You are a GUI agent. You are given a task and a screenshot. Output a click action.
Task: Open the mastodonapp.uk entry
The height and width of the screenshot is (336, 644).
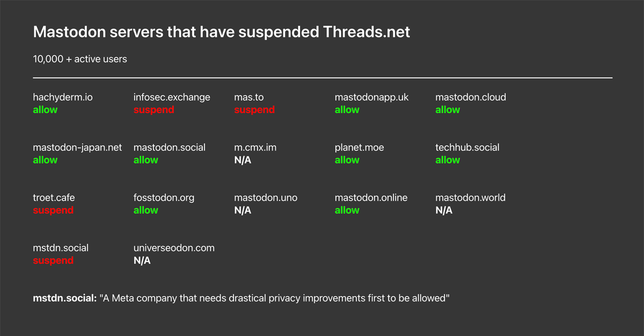point(372,97)
